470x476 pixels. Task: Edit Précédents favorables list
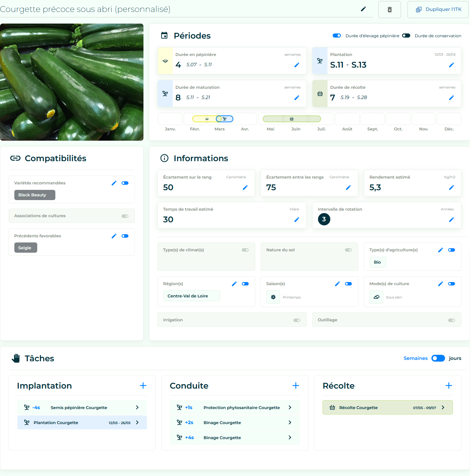coord(114,236)
